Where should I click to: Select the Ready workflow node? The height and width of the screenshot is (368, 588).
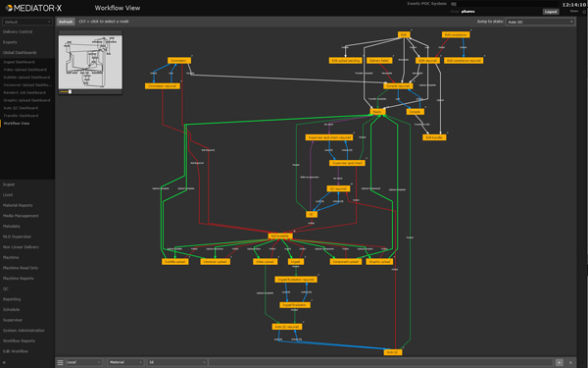coord(377,112)
